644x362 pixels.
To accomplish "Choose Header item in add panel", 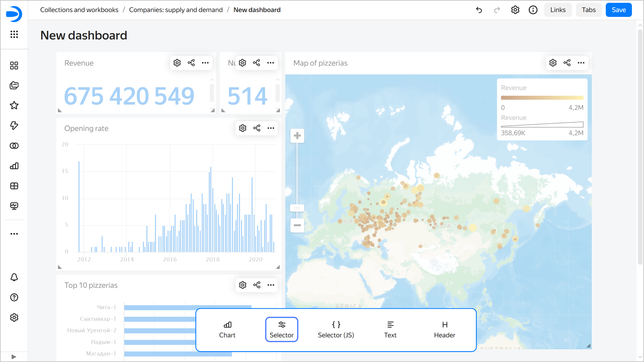I will pos(445,329).
